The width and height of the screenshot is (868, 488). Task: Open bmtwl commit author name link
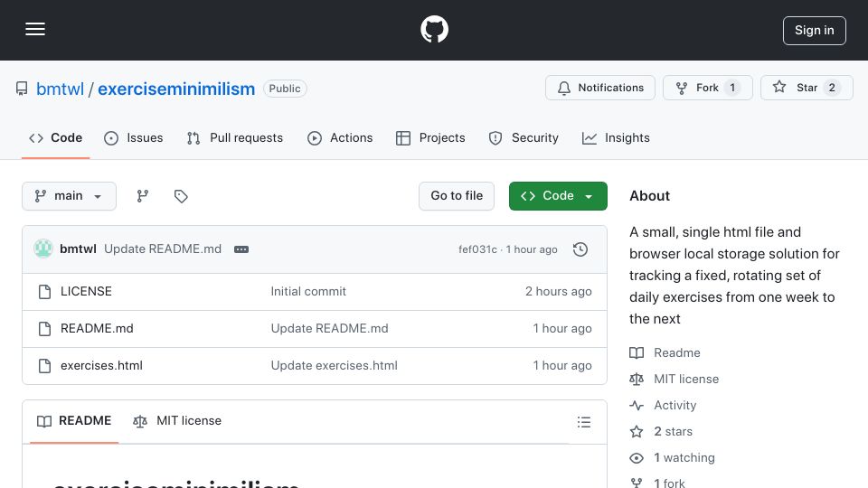[x=78, y=249]
